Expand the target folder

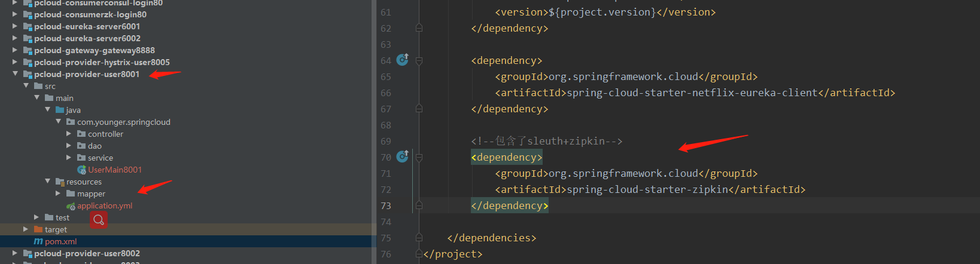click(x=26, y=229)
